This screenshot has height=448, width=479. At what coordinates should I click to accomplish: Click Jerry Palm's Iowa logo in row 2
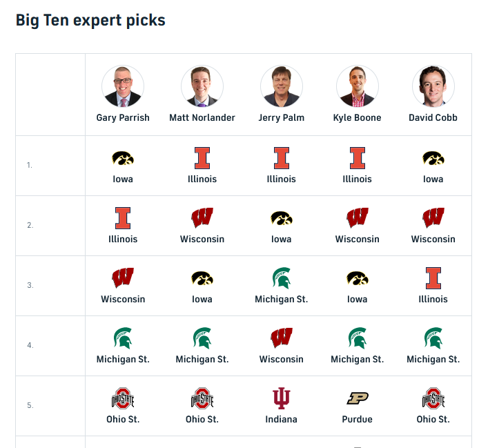click(x=282, y=218)
